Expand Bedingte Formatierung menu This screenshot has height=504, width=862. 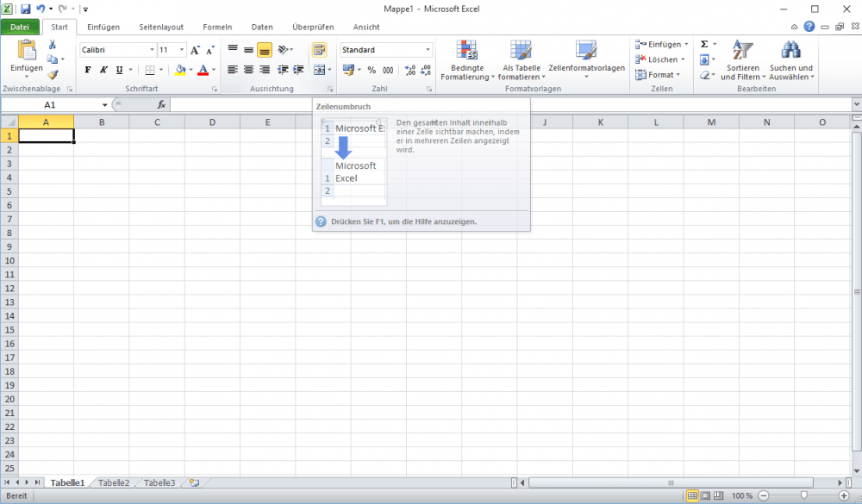point(467,60)
